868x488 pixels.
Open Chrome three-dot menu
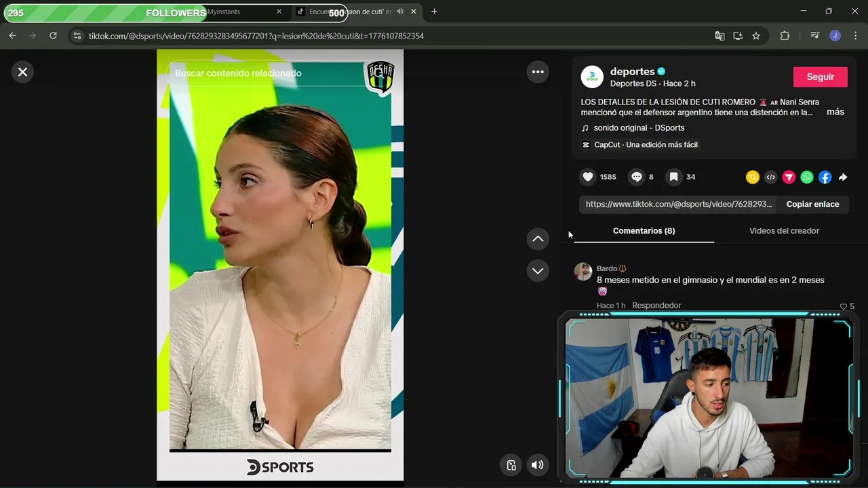(856, 36)
